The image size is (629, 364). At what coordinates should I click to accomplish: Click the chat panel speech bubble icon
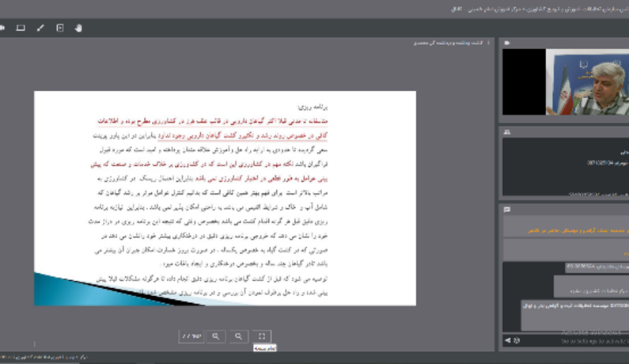(x=507, y=210)
